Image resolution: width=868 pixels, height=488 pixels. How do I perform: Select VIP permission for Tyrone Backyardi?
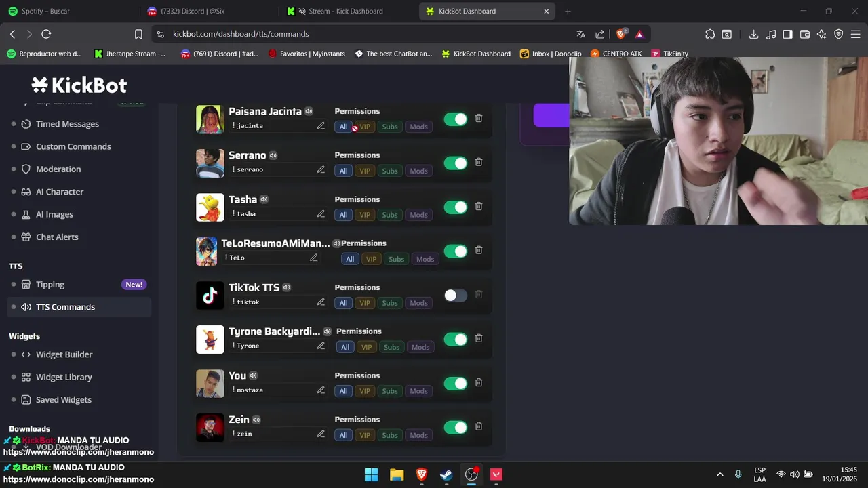click(367, 347)
